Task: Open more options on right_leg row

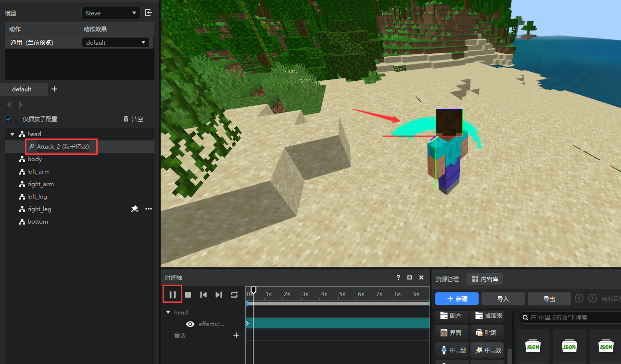Action: click(149, 209)
